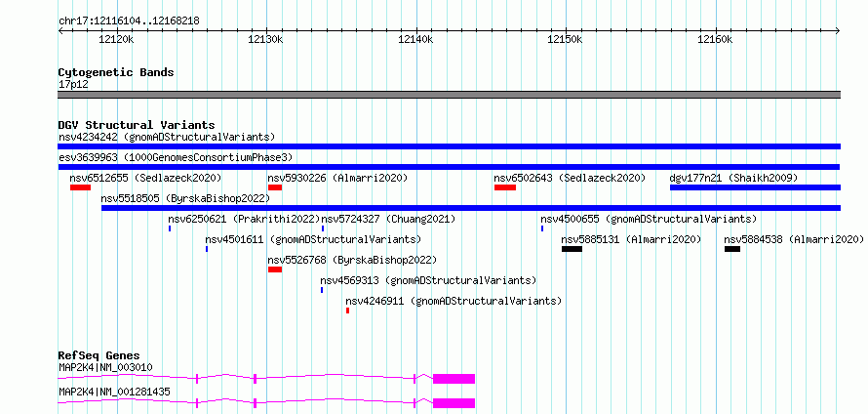Open the esv3639963 1000Genomes variant label
This screenshot has width=868, height=414.
click(x=176, y=157)
